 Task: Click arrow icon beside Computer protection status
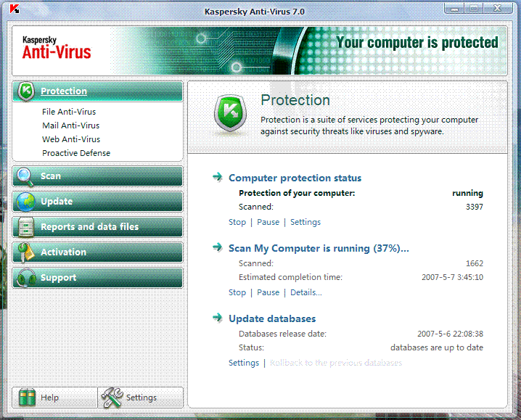(x=218, y=177)
